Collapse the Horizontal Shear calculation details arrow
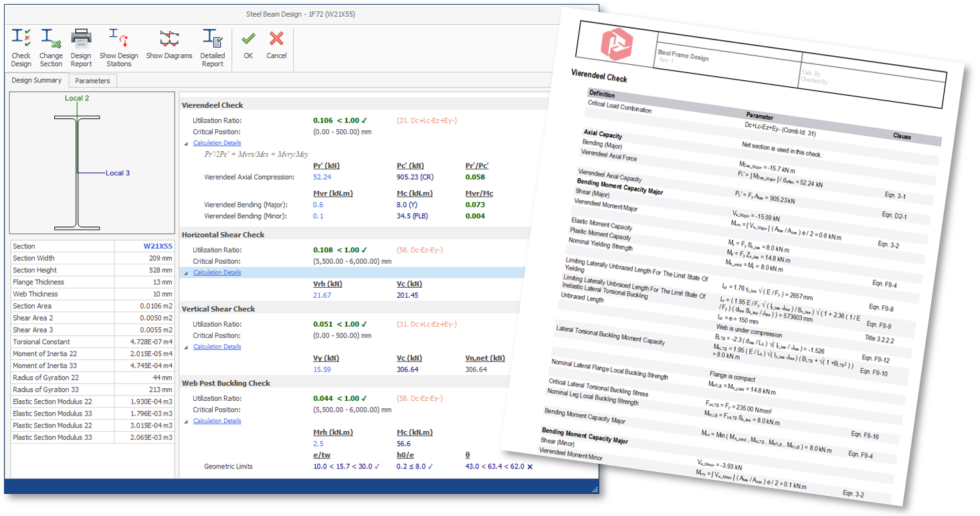This screenshot has height=516, width=980. 186,273
